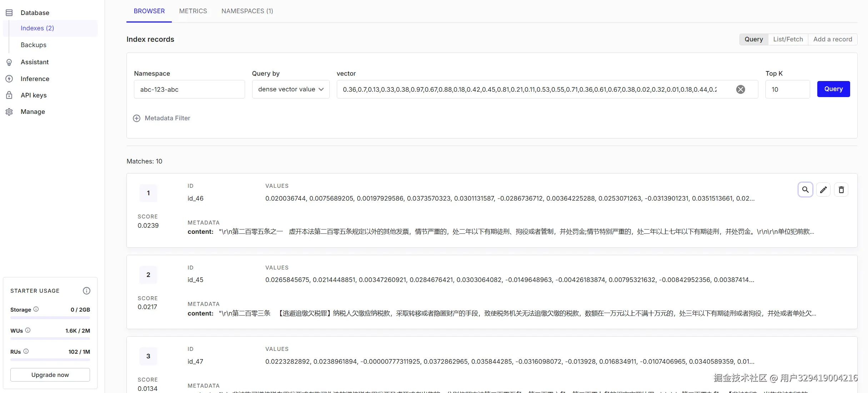Select the Query mode toggle
The image size is (868, 393).
coord(753,39)
